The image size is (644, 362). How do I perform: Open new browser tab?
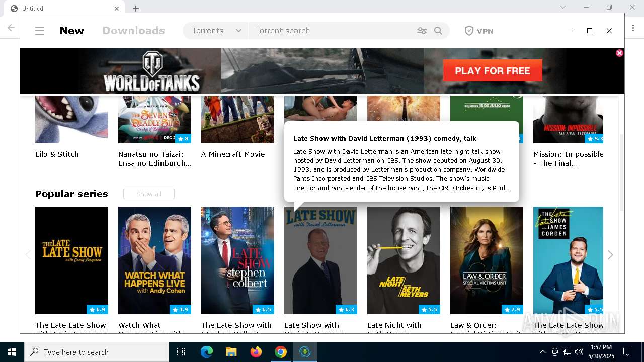click(136, 8)
